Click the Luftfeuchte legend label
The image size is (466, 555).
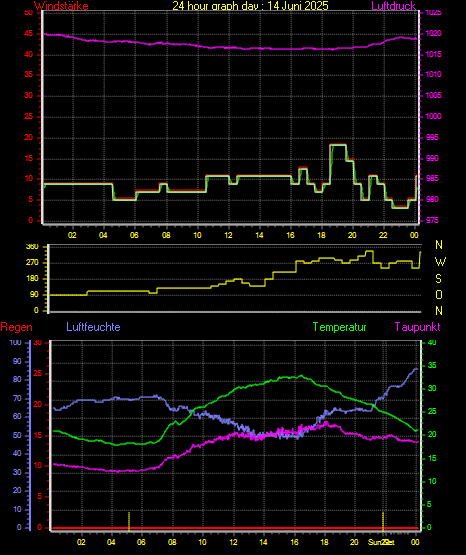tap(93, 327)
